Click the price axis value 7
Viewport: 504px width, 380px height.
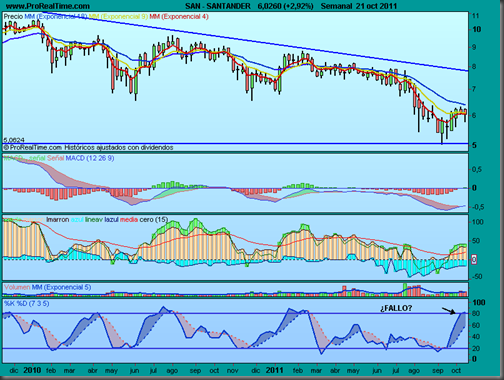click(x=474, y=89)
